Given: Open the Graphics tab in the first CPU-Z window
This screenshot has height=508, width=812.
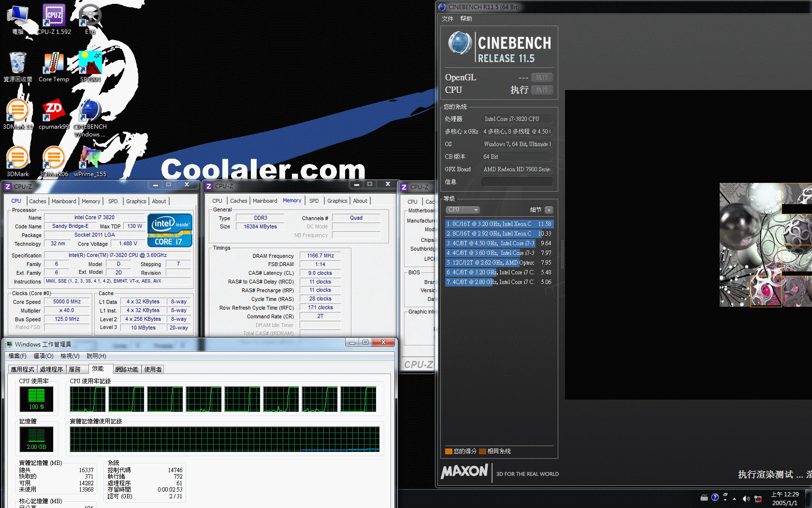Looking at the screenshot, I should pyautogui.click(x=136, y=201).
